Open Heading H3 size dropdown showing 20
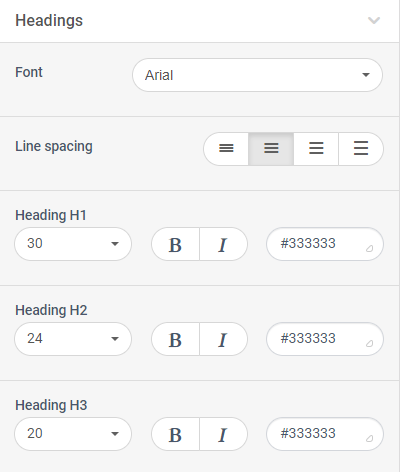400x472 pixels. pos(73,434)
